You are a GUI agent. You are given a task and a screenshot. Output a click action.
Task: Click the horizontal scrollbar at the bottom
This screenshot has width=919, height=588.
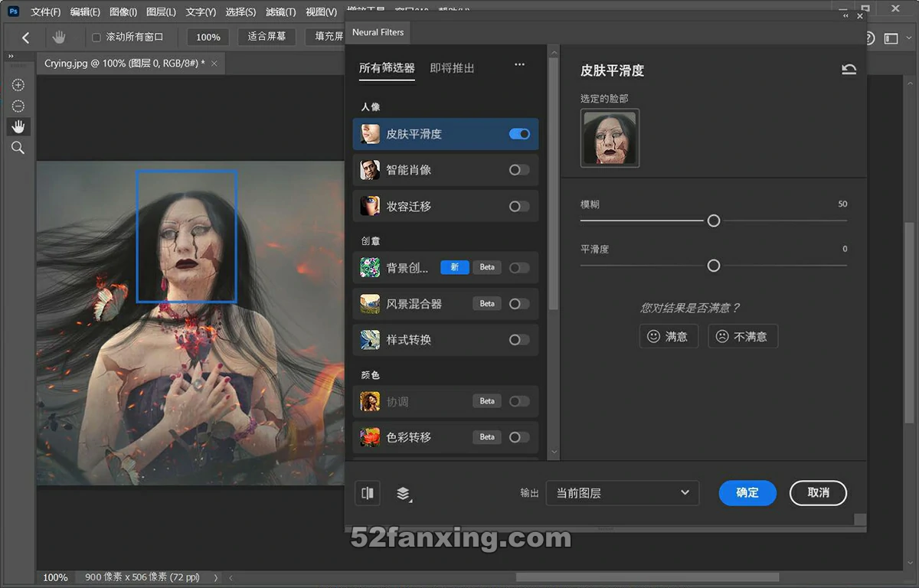tap(647, 577)
